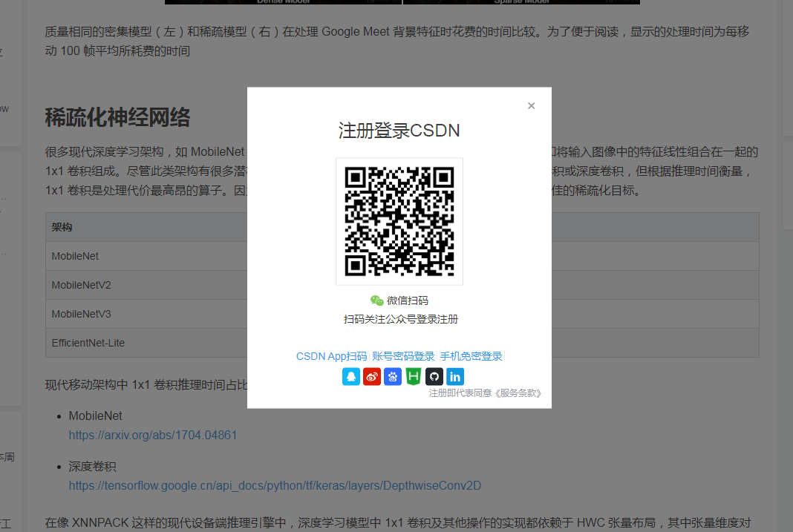793x532 pixels.
Task: Click the WeChat logo icon
Action: pyautogui.click(x=376, y=301)
